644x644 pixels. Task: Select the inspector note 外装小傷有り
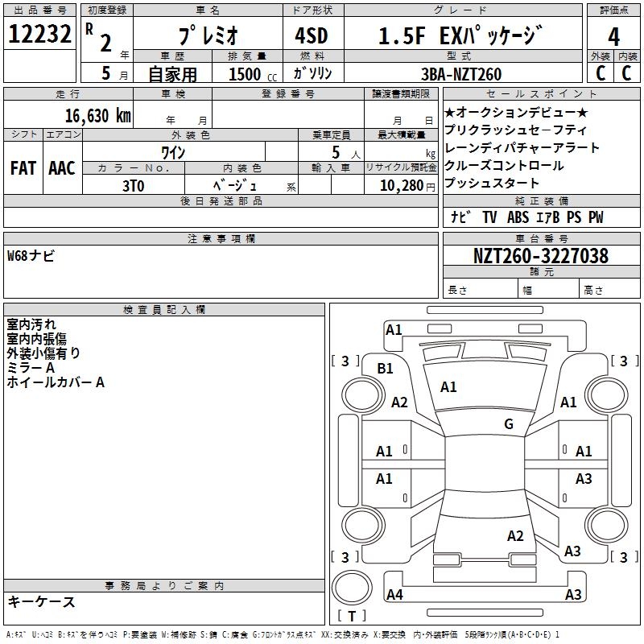point(43,353)
